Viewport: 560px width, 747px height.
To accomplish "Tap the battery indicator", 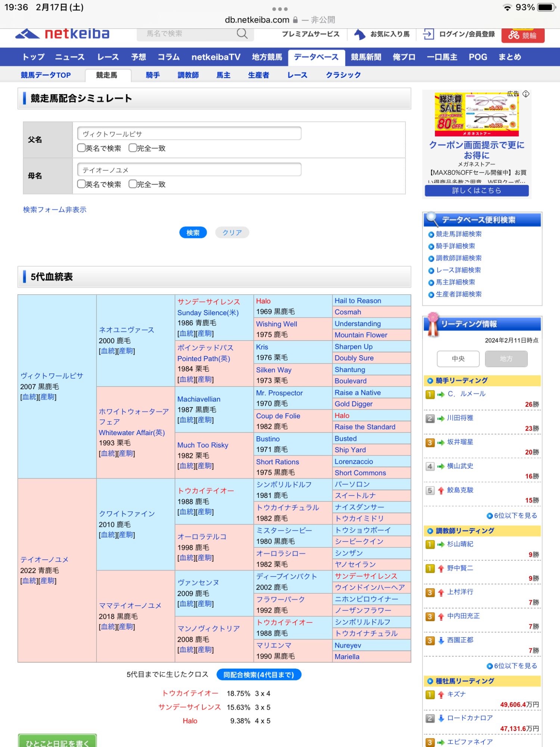I will tap(547, 7).
